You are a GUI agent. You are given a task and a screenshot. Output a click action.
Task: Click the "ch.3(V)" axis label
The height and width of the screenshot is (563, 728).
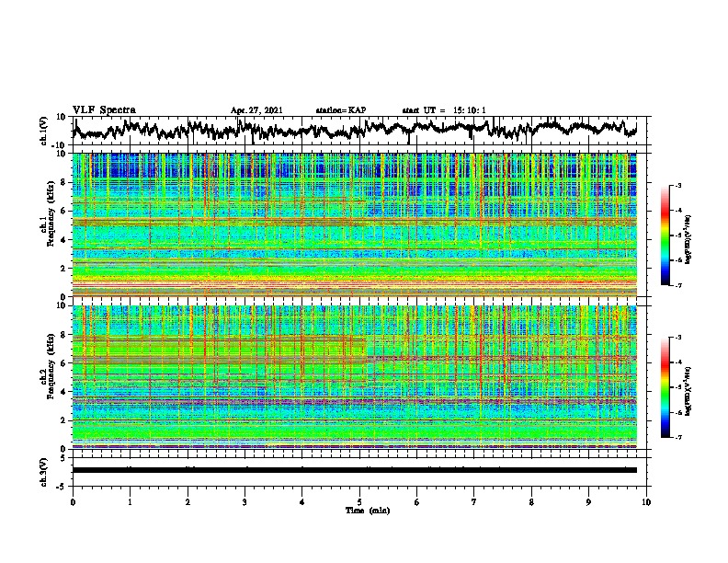44,472
